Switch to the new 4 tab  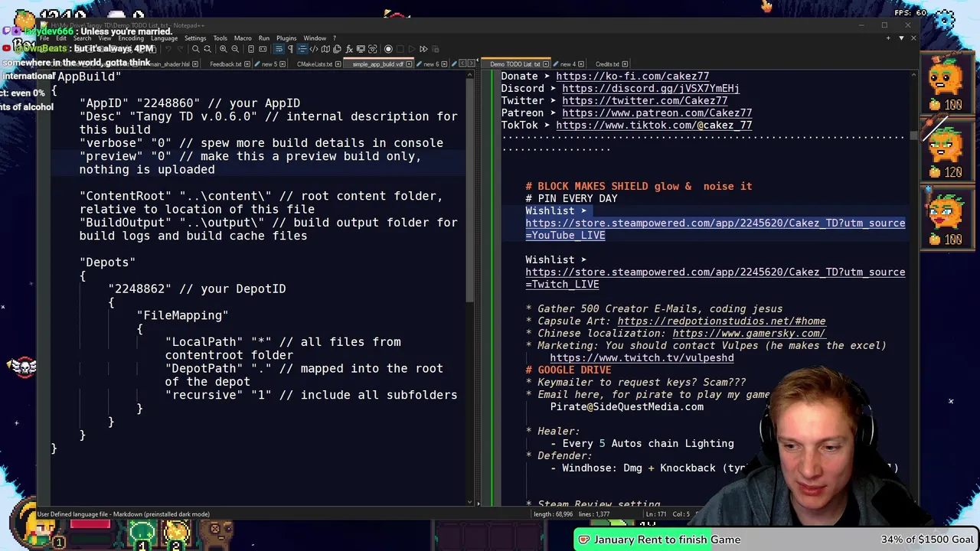pos(568,64)
